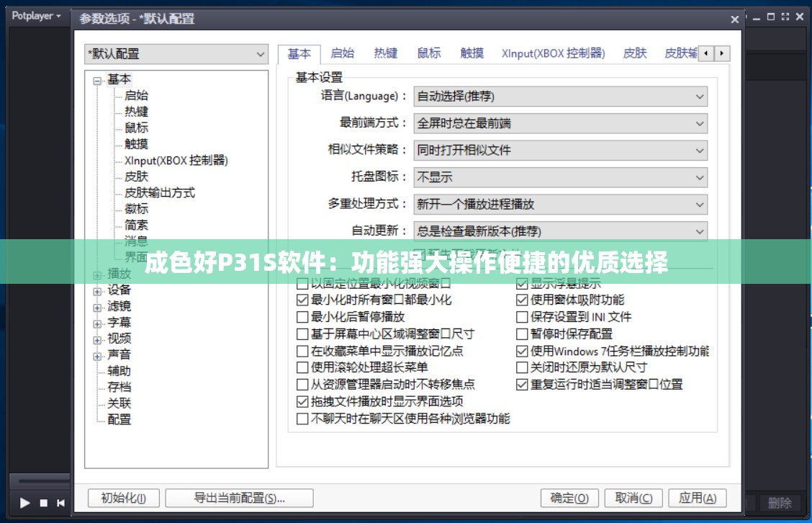Open the Potplayer logo menu top-left
Image resolution: width=812 pixels, height=523 pixels.
pos(33,15)
